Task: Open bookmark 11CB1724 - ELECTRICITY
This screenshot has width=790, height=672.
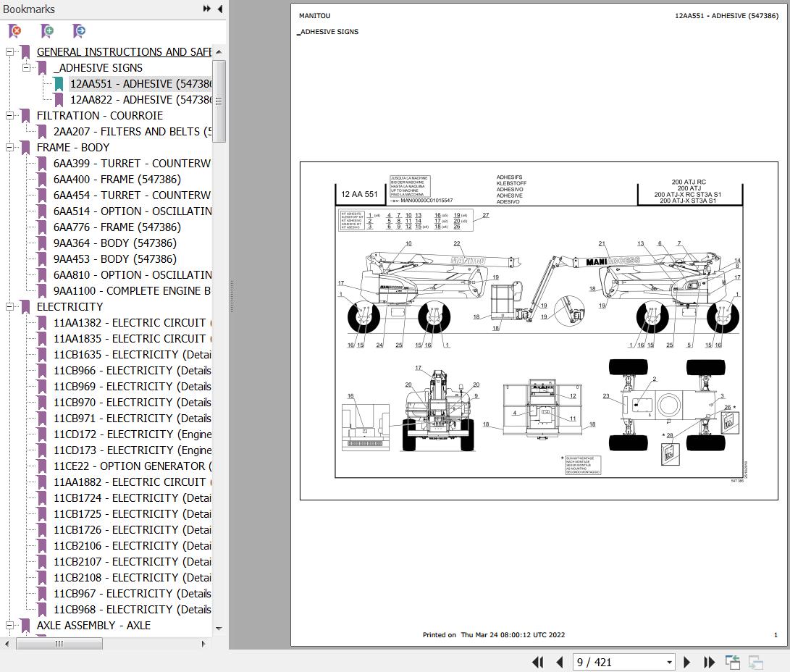Action: (x=133, y=497)
